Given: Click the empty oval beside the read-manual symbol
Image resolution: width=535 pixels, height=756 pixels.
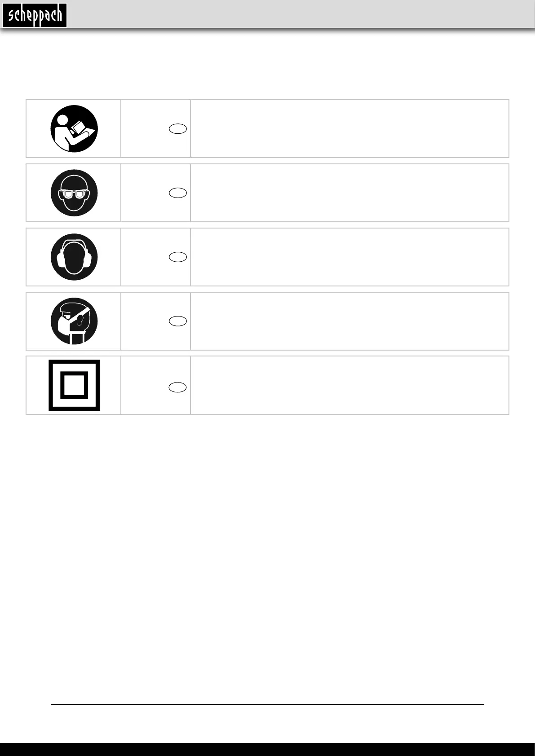Looking at the screenshot, I should pos(178,129).
